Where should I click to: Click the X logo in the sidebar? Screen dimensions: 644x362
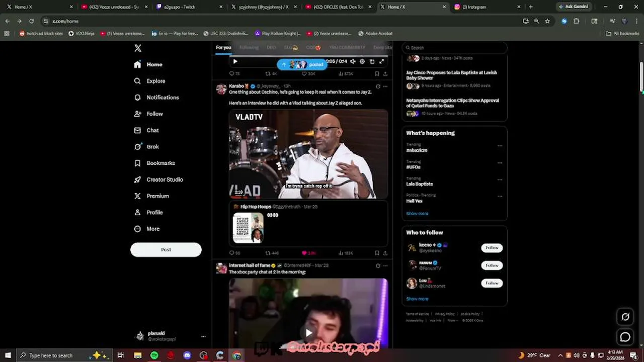tap(138, 48)
